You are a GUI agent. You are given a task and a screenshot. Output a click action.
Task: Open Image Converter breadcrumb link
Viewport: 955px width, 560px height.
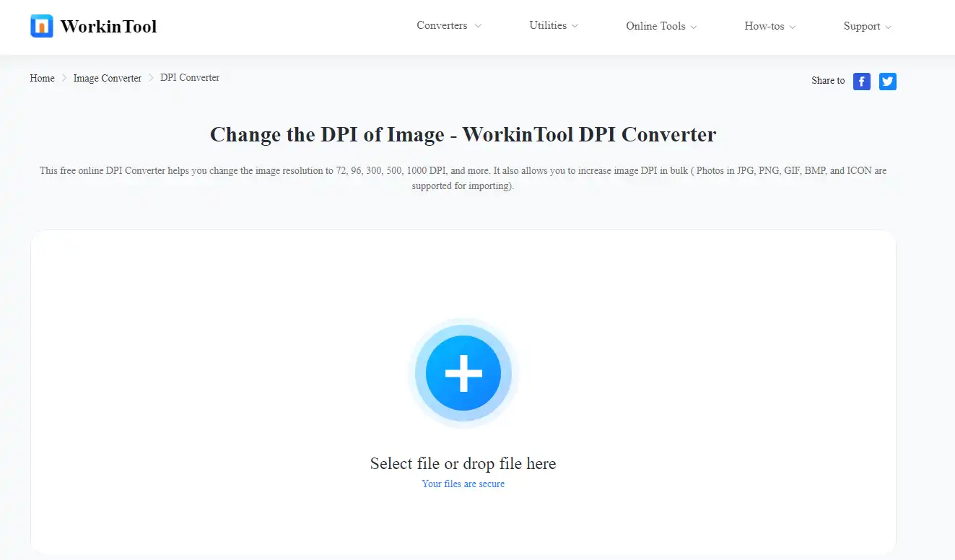[108, 78]
